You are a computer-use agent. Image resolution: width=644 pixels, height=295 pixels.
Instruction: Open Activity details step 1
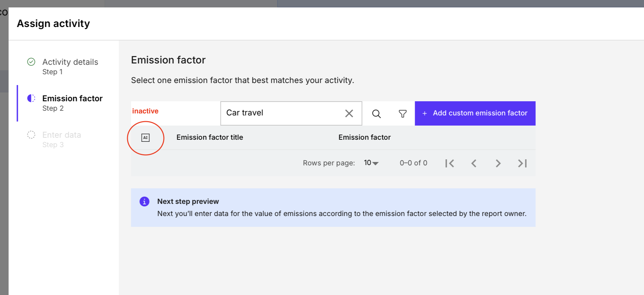(70, 62)
